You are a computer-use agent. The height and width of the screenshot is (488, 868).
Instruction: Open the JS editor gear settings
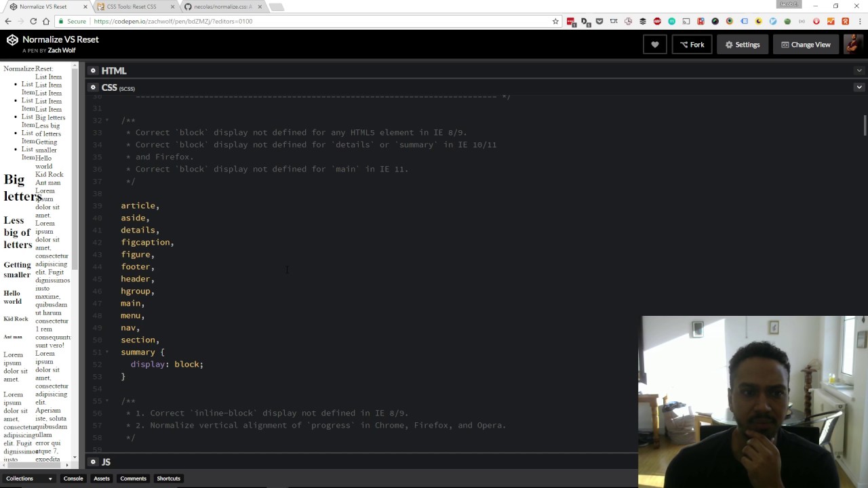tap(94, 462)
